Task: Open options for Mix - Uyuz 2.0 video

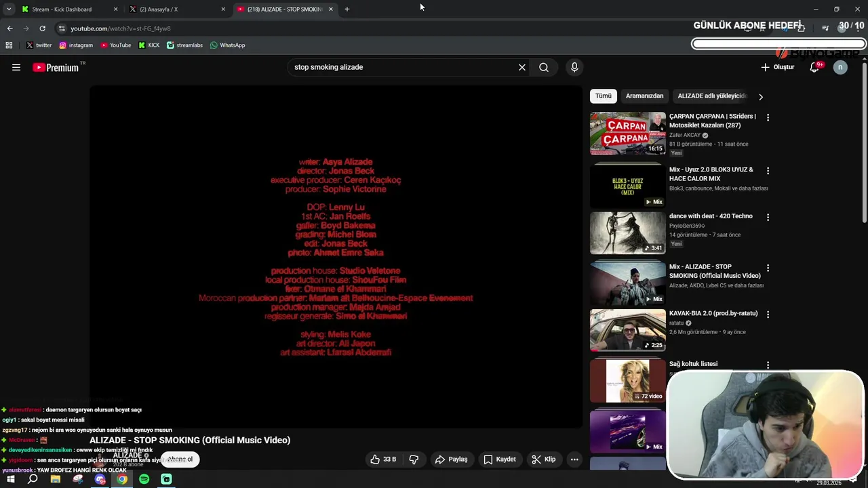Action: 768,171
